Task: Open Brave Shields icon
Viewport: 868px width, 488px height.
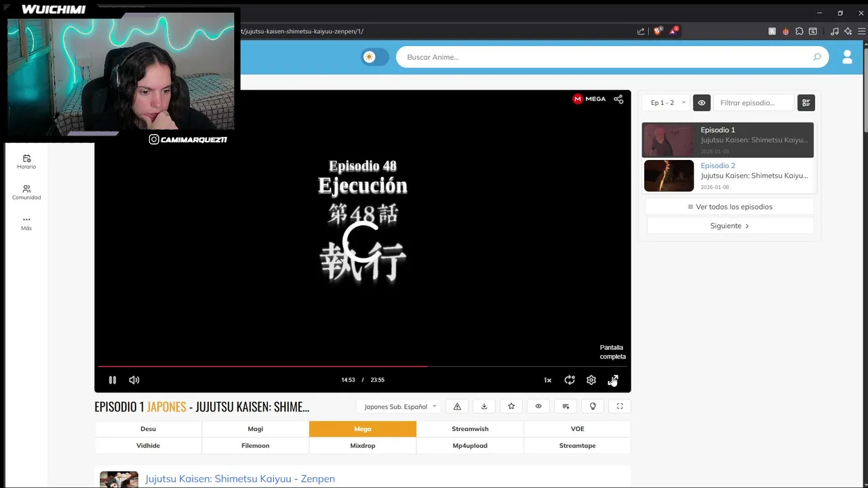Action: (657, 31)
